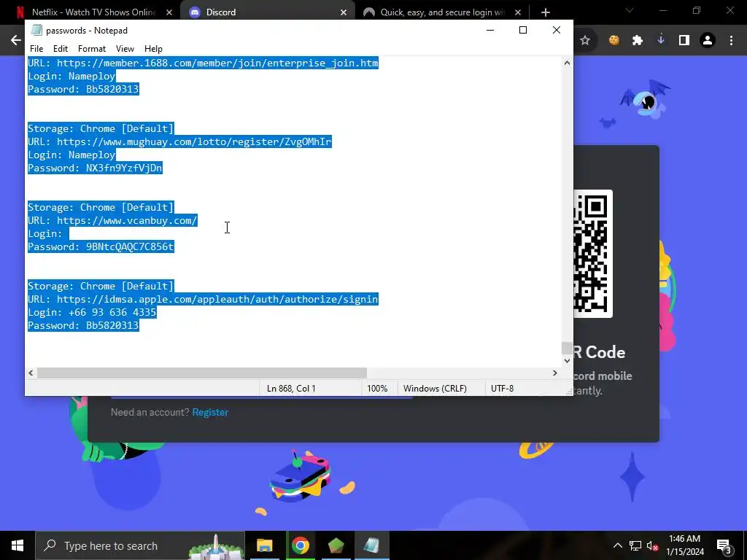Toggle the Chrome side panel icon
Viewport: 747px width, 560px height.
point(684,41)
